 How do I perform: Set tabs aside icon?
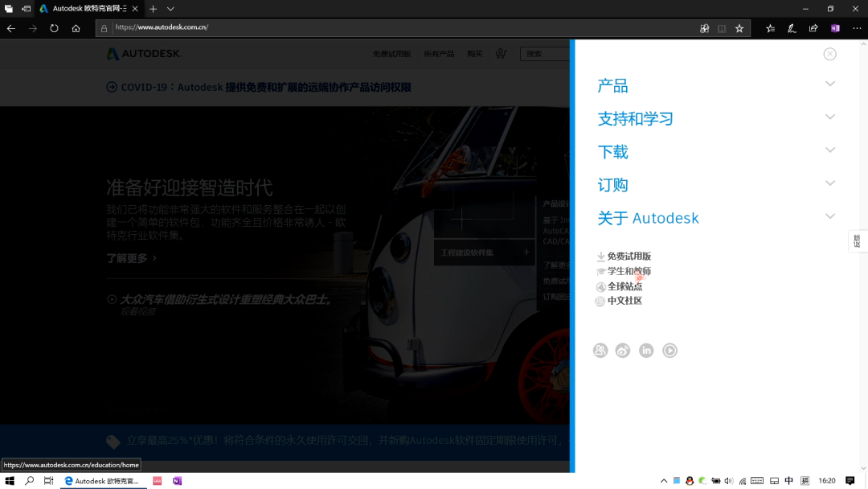(26, 9)
